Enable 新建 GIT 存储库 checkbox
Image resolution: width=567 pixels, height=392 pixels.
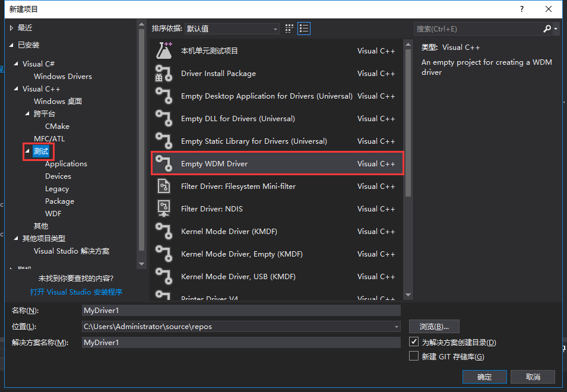[414, 356]
